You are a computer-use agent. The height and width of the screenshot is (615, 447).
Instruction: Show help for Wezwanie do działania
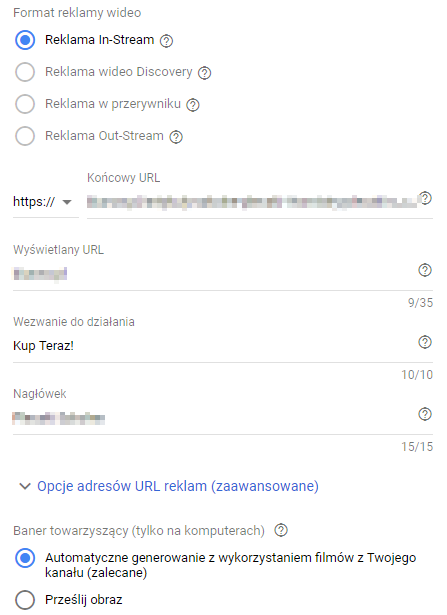point(425,342)
